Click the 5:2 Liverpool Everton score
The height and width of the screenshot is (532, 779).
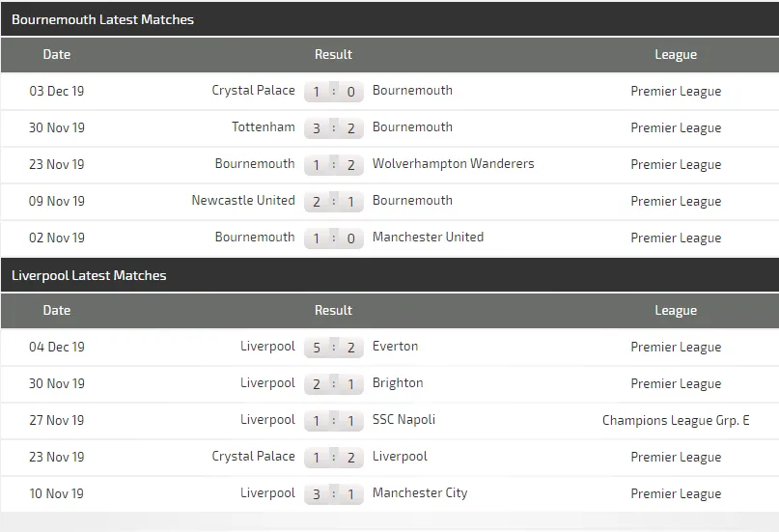coord(334,348)
